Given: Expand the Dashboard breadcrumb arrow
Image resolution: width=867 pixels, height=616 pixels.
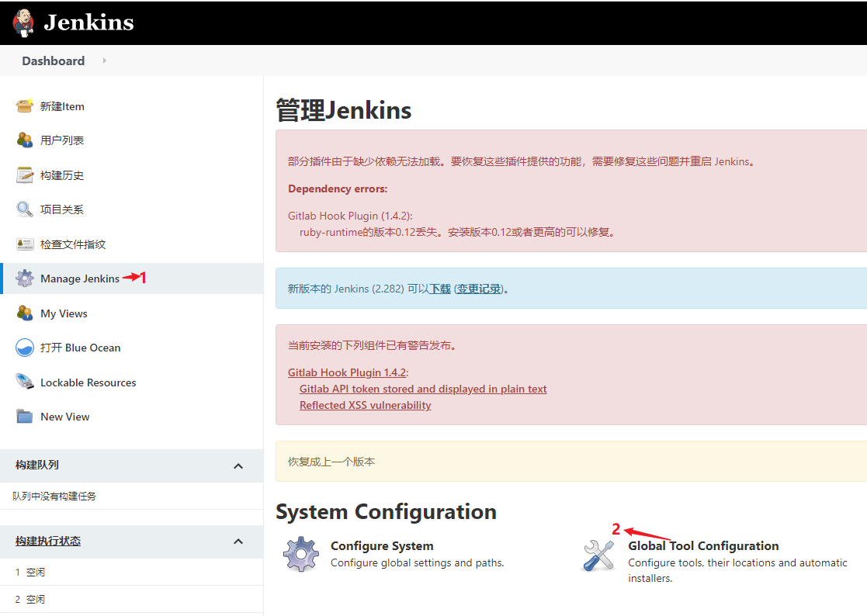Looking at the screenshot, I should point(104,61).
